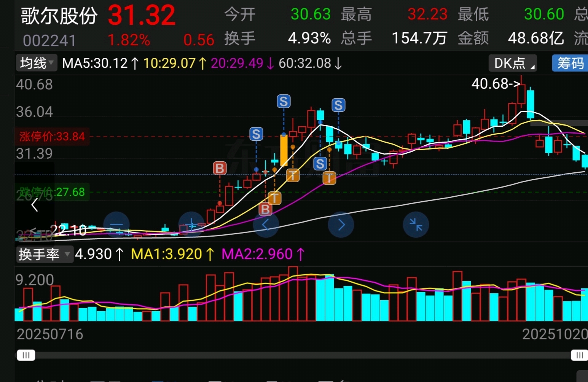
Task: Tap the end date 20251020
Action: coord(555,334)
